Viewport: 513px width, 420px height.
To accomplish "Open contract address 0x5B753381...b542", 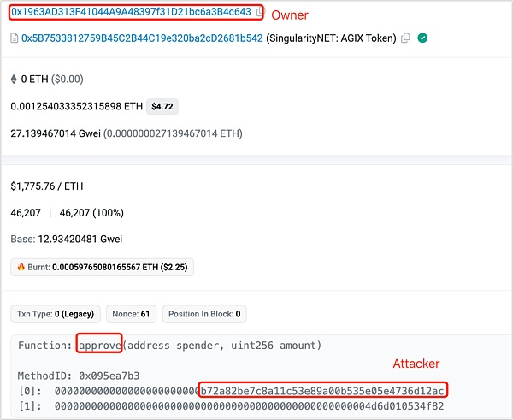I will tap(142, 38).
